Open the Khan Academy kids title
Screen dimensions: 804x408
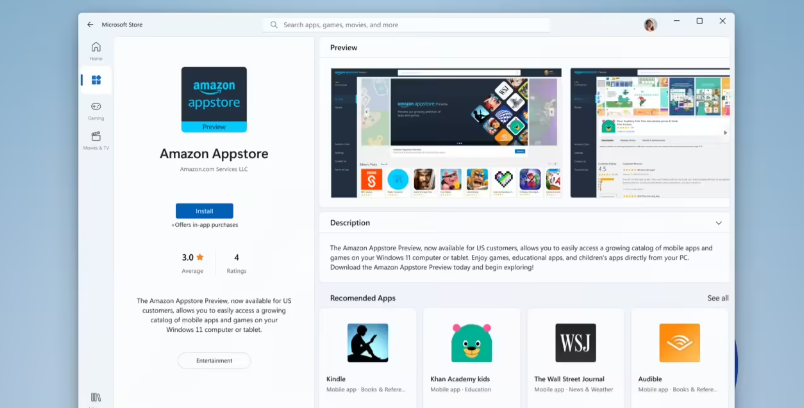coord(460,379)
